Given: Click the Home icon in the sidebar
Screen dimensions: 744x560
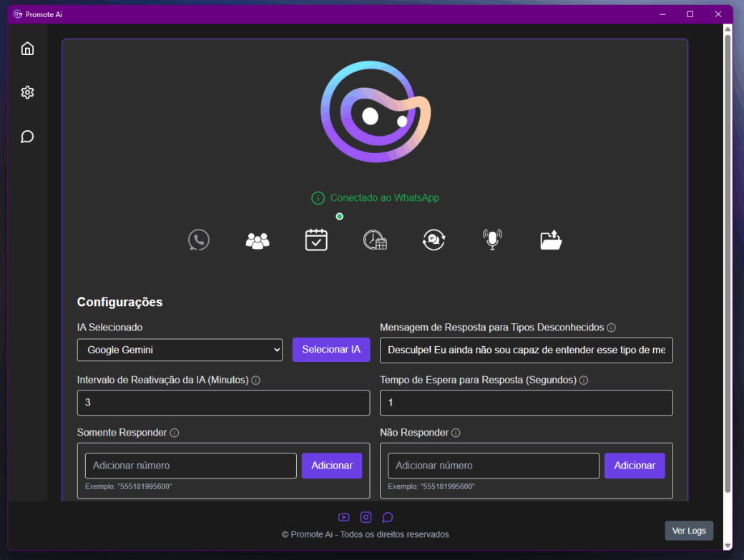Looking at the screenshot, I should pos(27,48).
